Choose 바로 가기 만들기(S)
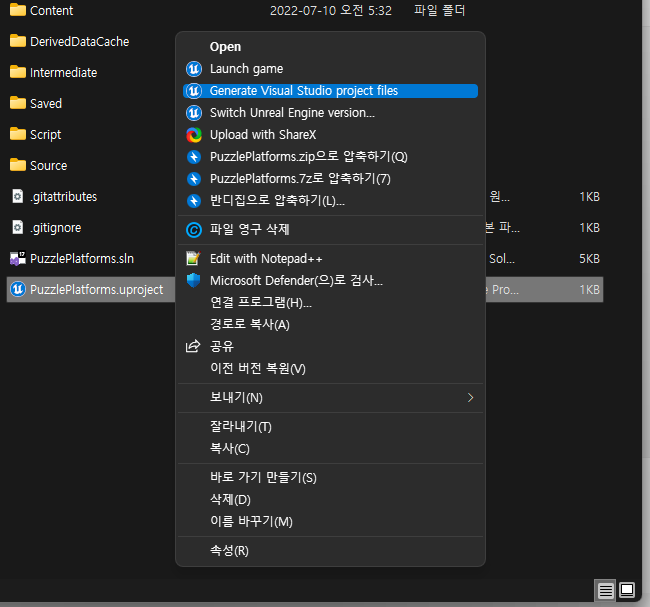Viewport: 650px width, 607px height. pos(330,478)
